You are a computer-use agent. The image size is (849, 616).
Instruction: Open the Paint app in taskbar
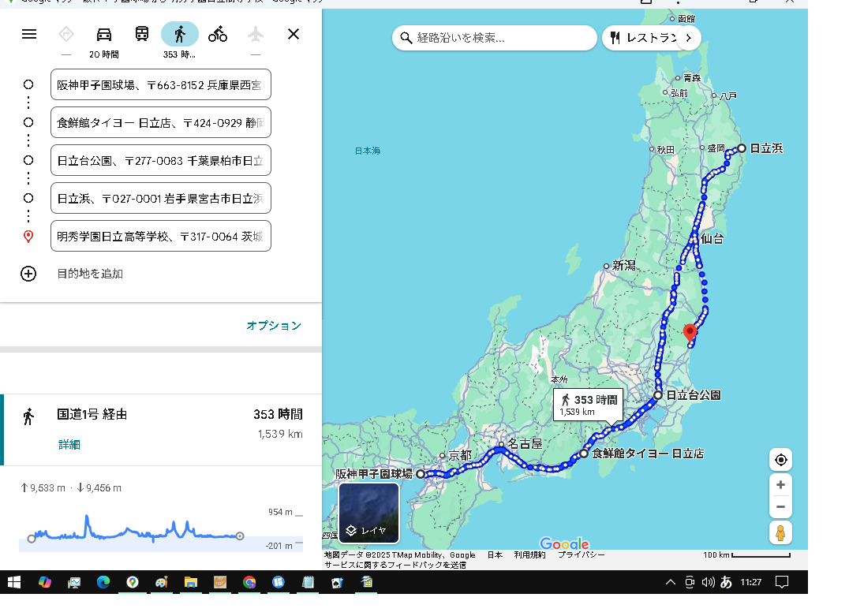(161, 582)
